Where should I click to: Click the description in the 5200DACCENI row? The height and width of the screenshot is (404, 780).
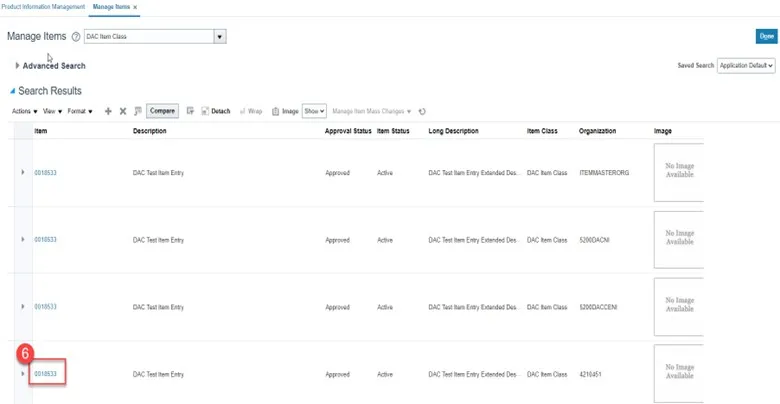point(158,307)
